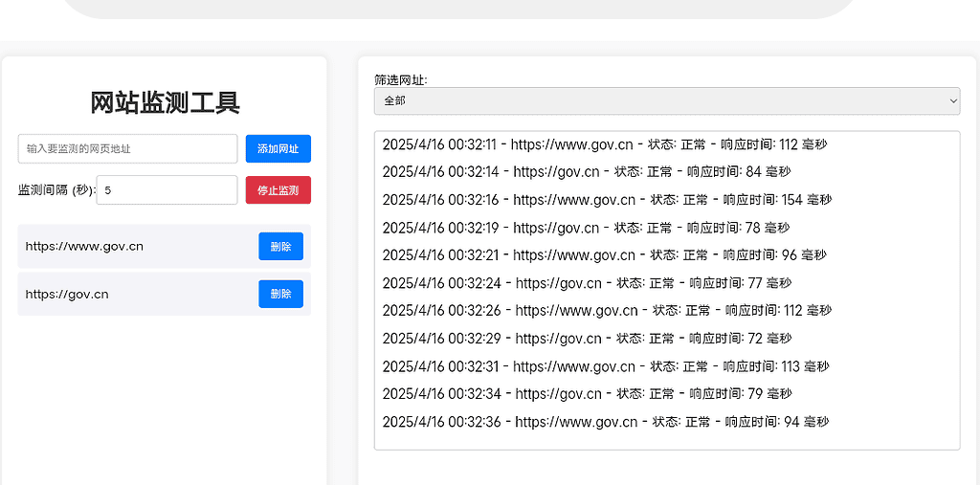Open the 筛选网址 dropdown
980x485 pixels.
pyautogui.click(x=667, y=100)
